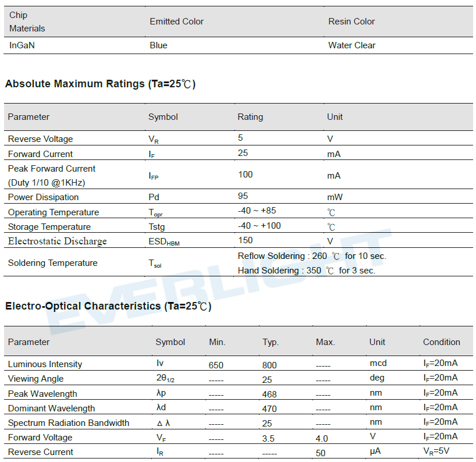Select rating value '100' for Peak Forward Current
Image resolution: width=476 pixels, height=462 pixels.
pos(246,175)
